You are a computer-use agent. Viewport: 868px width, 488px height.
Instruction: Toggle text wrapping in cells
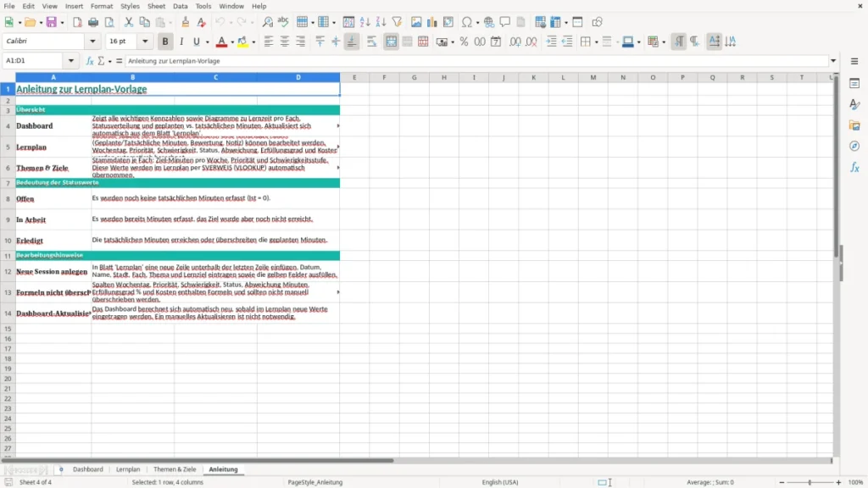(372, 42)
